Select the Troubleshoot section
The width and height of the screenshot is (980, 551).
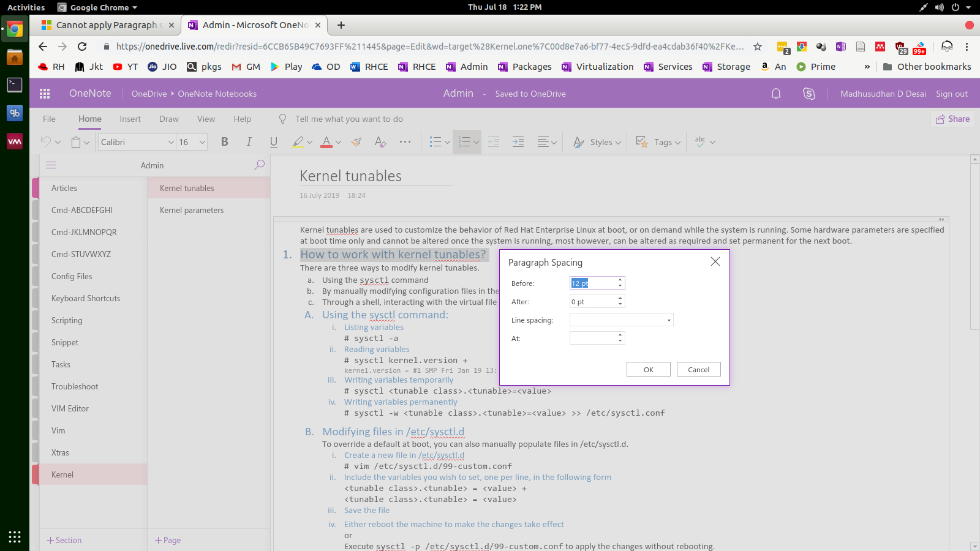point(75,386)
